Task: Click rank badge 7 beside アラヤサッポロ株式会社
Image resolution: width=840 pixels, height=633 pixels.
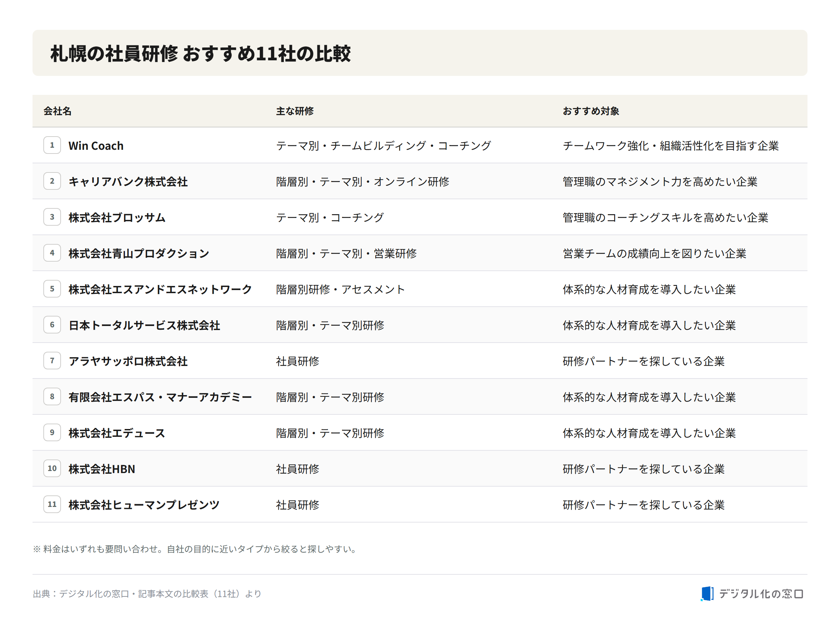Action: click(x=52, y=361)
